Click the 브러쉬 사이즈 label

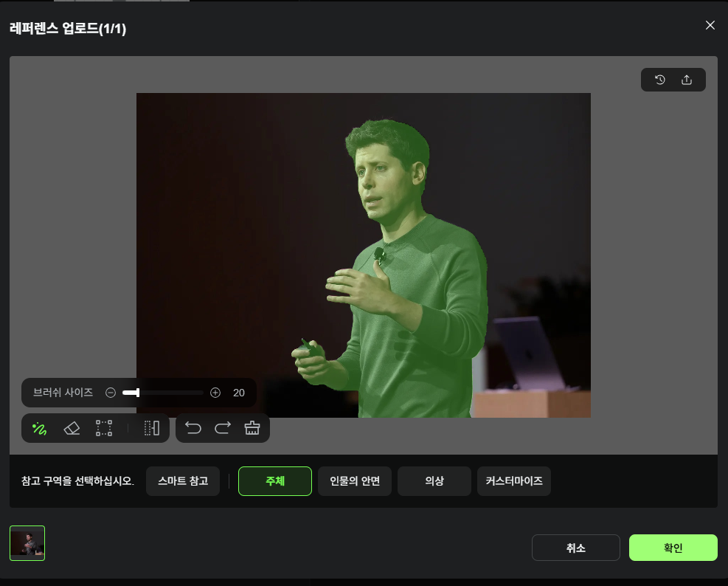(63, 393)
